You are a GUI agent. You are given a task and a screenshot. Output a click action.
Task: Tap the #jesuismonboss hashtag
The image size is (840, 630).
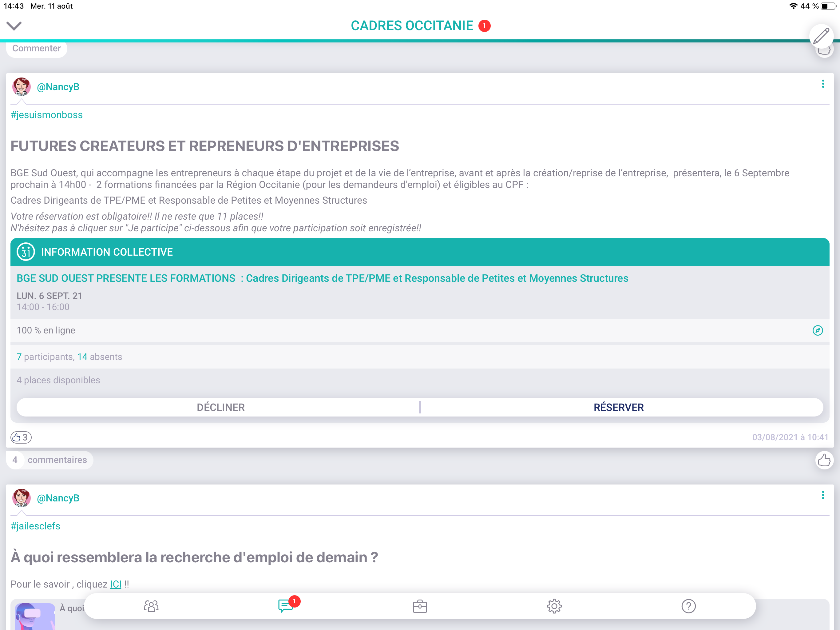pos(47,115)
